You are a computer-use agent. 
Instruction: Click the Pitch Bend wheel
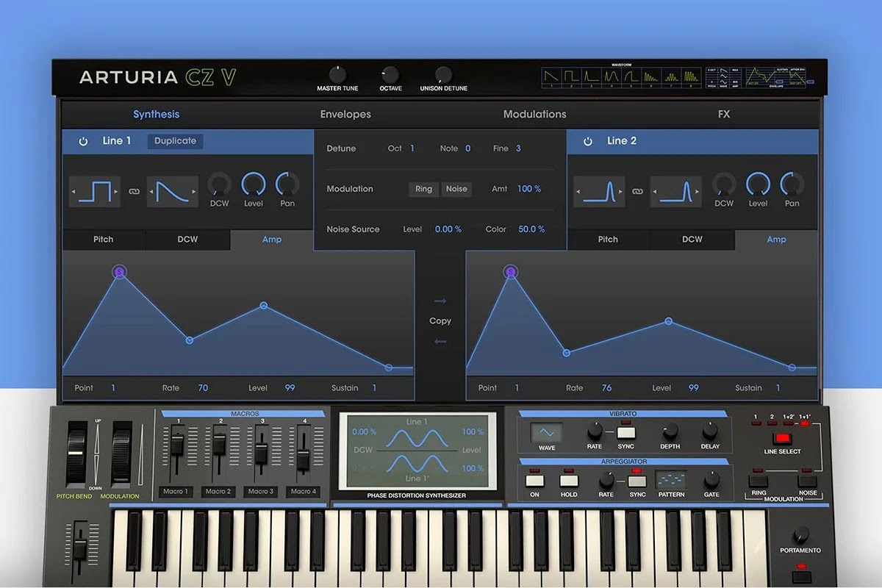(x=76, y=453)
